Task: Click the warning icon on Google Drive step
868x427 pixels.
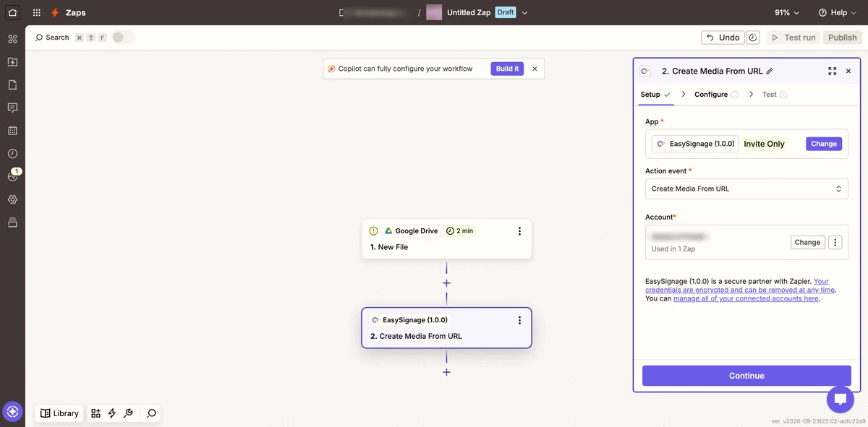Action: [x=373, y=231]
